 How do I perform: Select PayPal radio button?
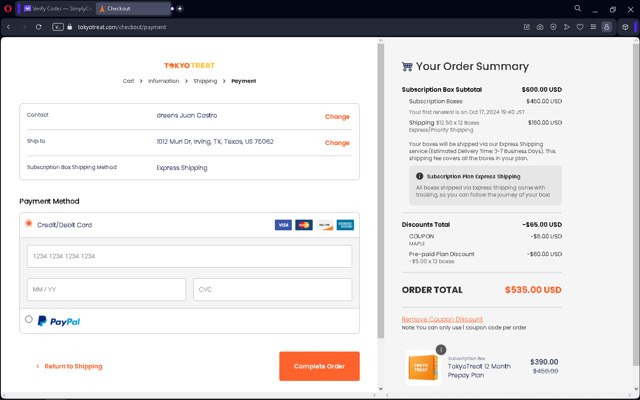(29, 319)
